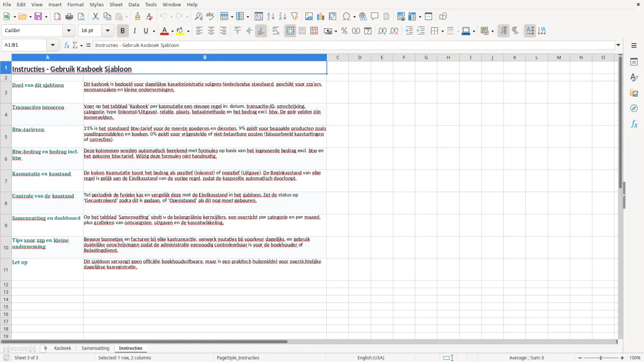
Task: Click the Add Decimal Place icon
Action: pos(382,31)
